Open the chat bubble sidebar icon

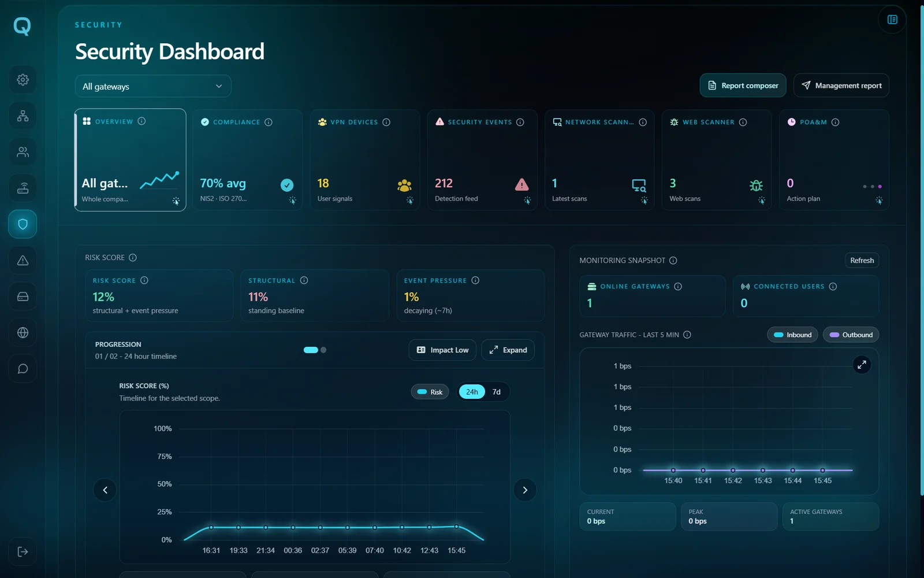23,369
